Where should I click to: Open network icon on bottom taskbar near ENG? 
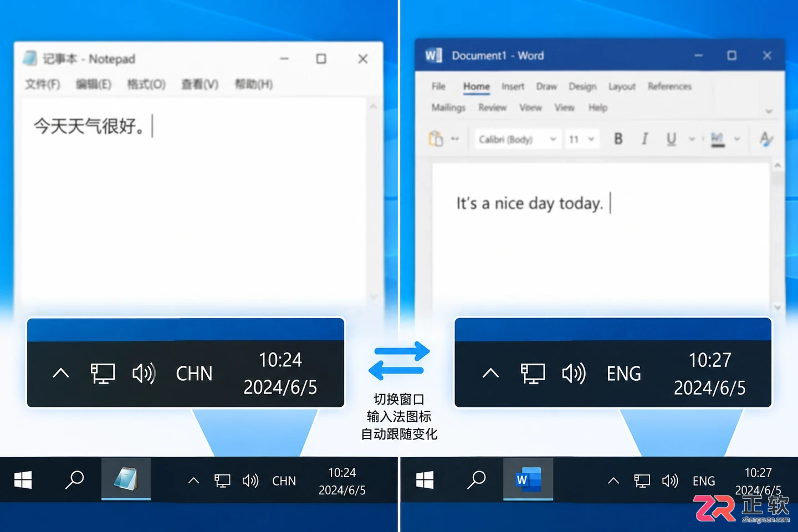[x=642, y=481]
